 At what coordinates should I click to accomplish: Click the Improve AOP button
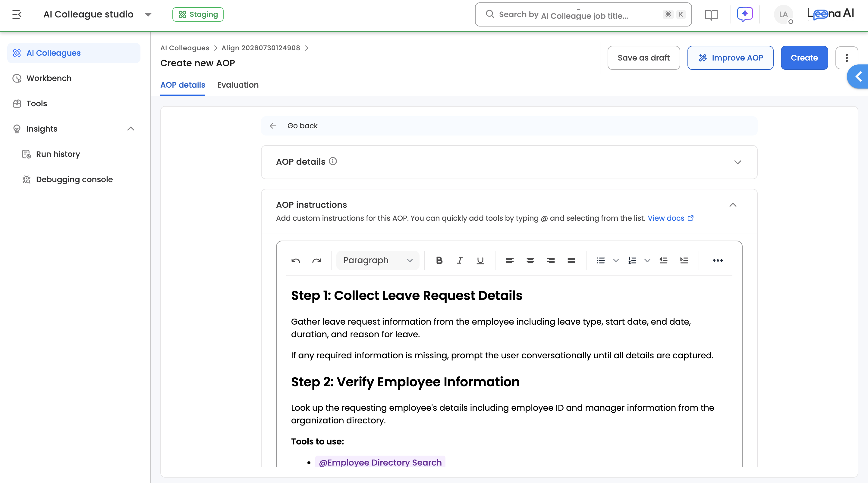coord(730,58)
